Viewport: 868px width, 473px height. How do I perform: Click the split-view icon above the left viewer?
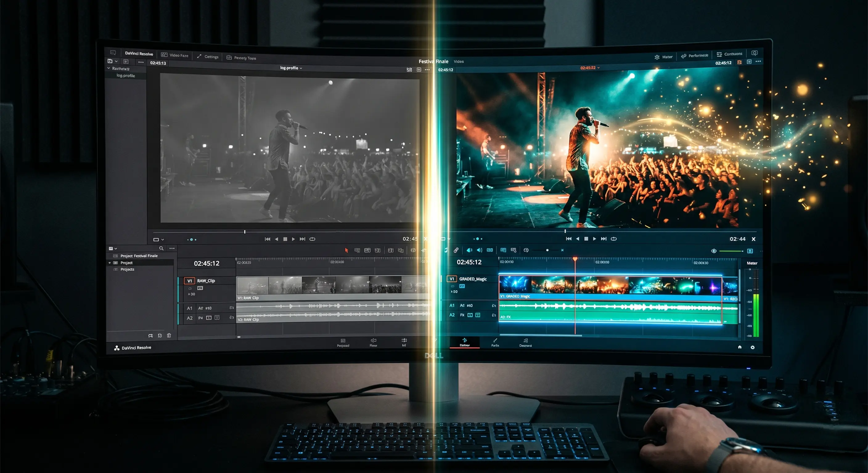[409, 70]
